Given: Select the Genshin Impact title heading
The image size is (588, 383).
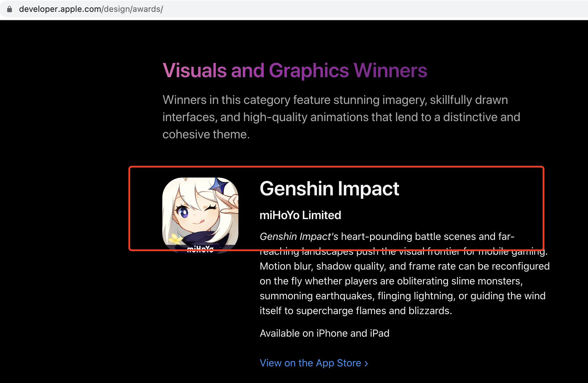Looking at the screenshot, I should 329,189.
